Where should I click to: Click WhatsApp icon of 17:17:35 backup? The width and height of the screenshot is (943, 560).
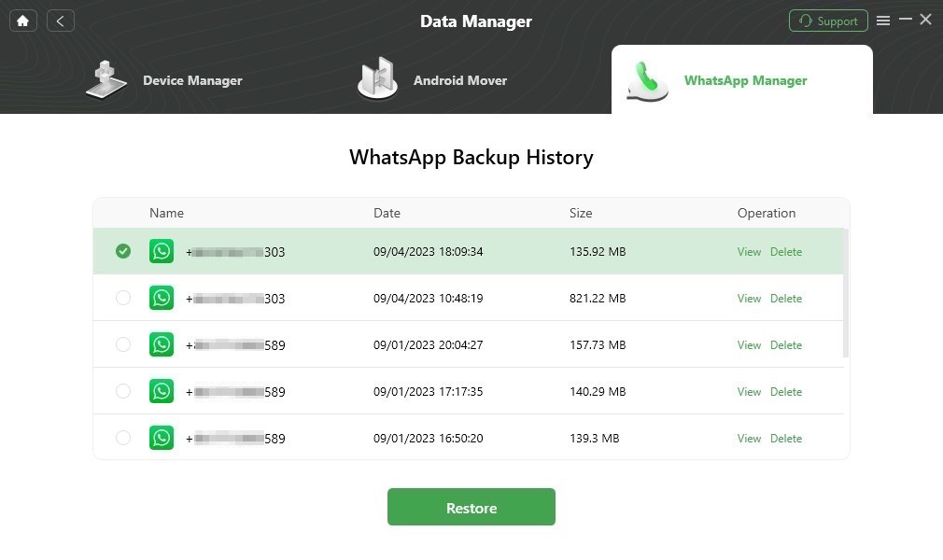coord(162,391)
